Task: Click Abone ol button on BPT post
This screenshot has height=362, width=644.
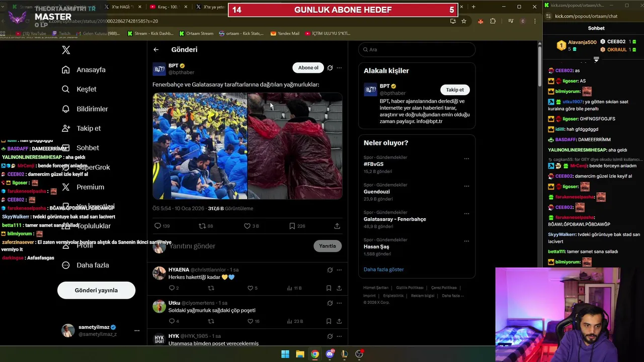Action: tap(308, 68)
